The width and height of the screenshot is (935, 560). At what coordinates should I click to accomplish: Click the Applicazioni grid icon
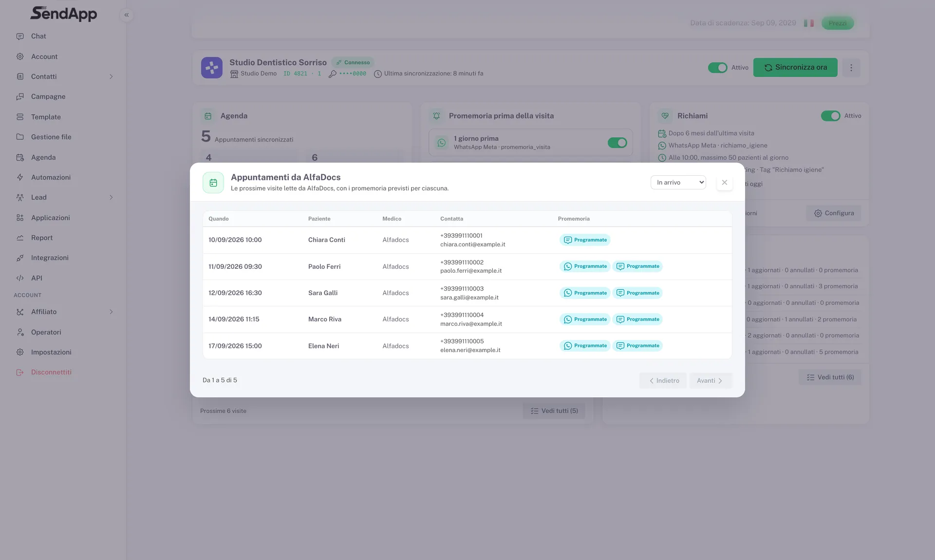coord(20,218)
